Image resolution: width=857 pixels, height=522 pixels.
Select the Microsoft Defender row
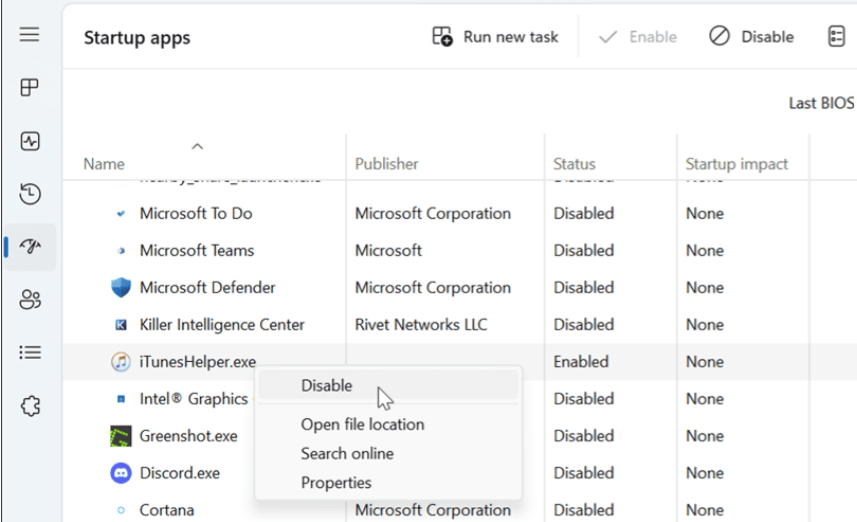pyautogui.click(x=207, y=288)
